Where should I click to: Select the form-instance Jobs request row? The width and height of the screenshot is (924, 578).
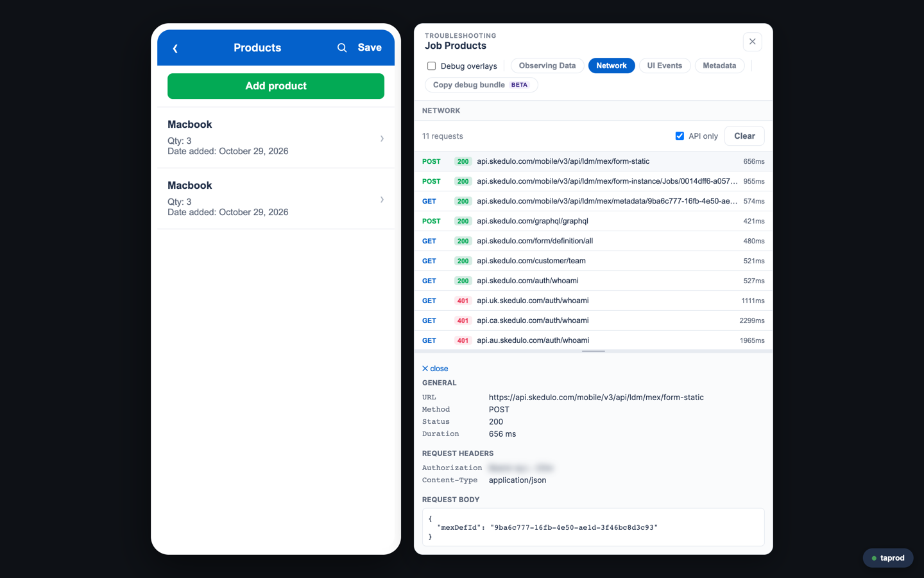(x=594, y=181)
